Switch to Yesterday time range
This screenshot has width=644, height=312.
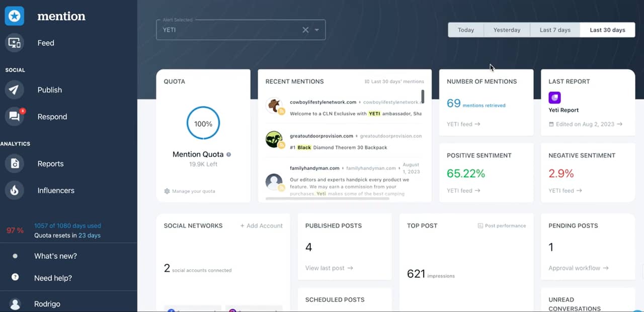[x=507, y=30]
